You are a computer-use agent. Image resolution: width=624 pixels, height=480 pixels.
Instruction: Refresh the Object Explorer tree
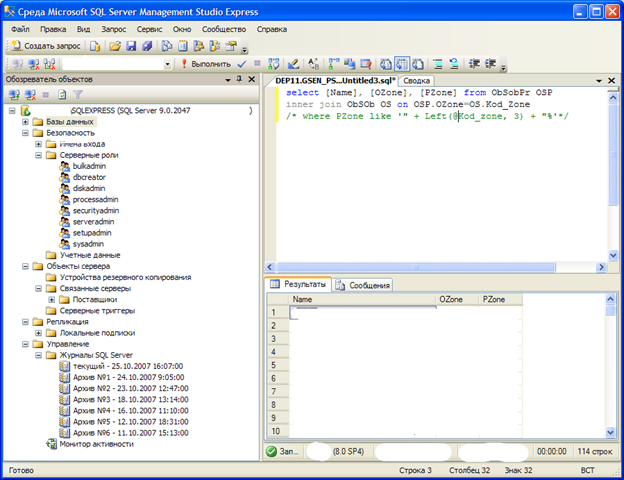tap(62, 95)
